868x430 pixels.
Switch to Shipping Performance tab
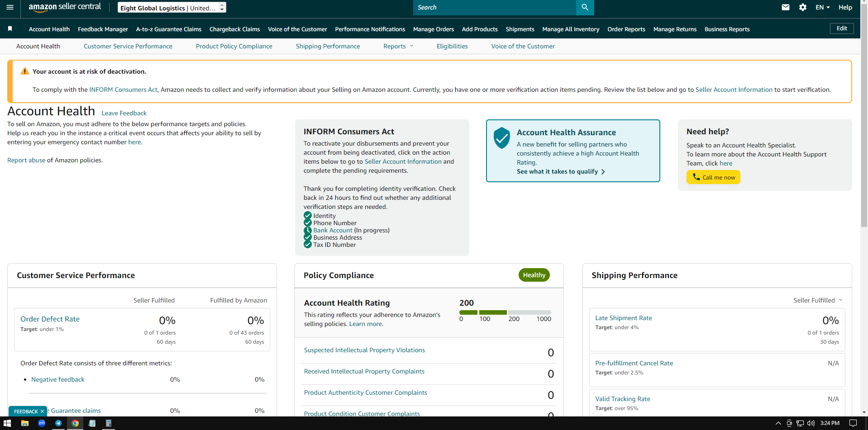[328, 46]
